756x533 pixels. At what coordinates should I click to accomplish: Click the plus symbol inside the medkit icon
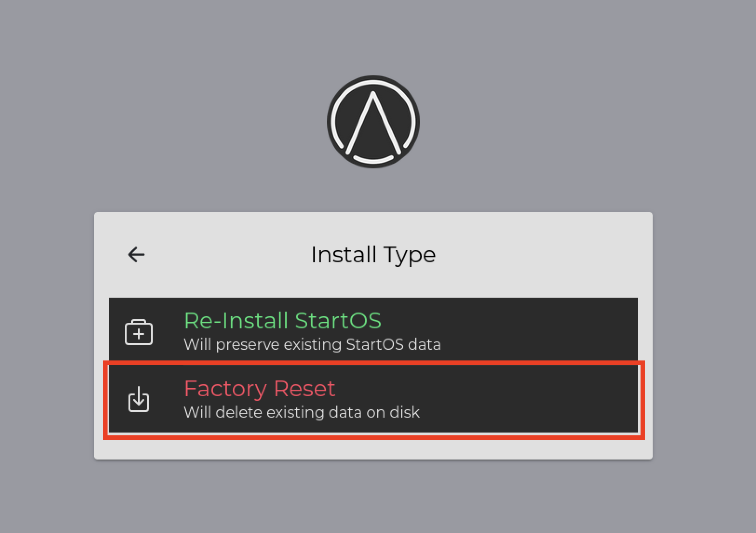click(139, 334)
